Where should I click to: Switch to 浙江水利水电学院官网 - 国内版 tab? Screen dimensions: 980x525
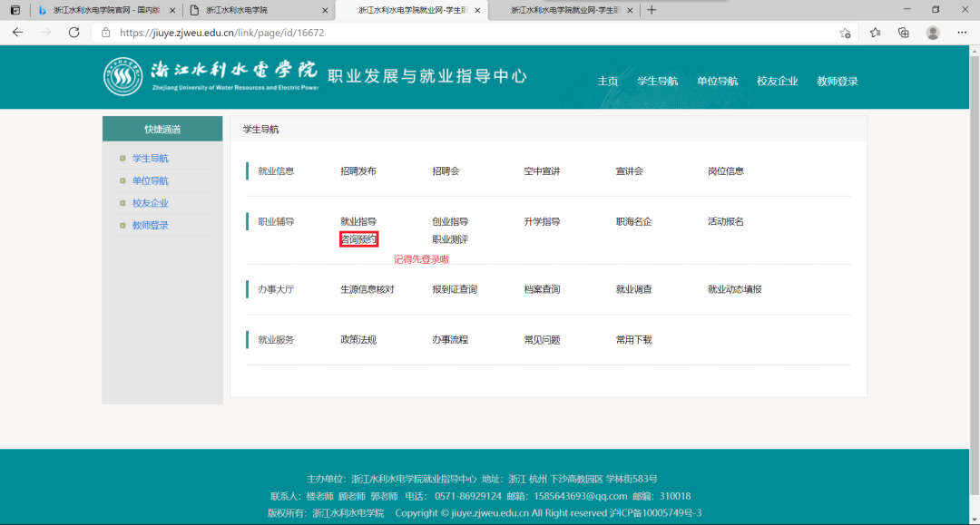[x=106, y=10]
